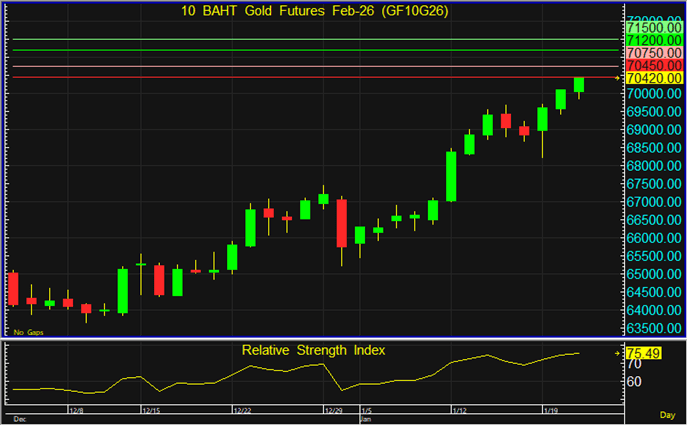Click the 68000.00 price axis label
688x426 pixels.
coord(654,166)
